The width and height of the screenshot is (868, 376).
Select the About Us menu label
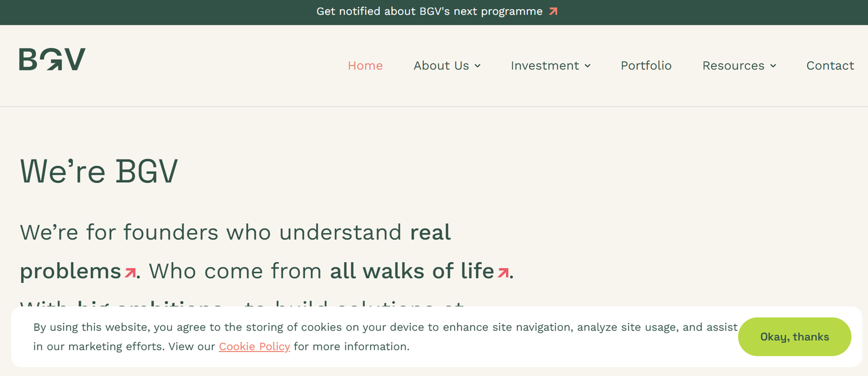pos(441,66)
